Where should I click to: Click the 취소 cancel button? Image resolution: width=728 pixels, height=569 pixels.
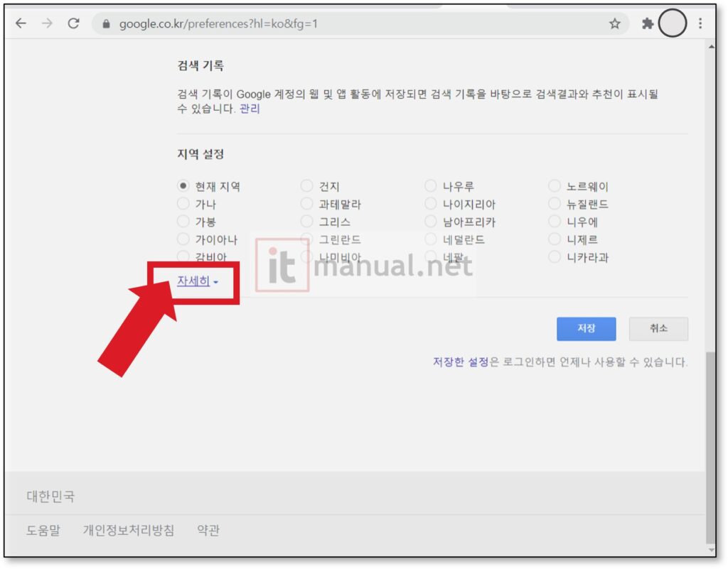[x=658, y=329]
